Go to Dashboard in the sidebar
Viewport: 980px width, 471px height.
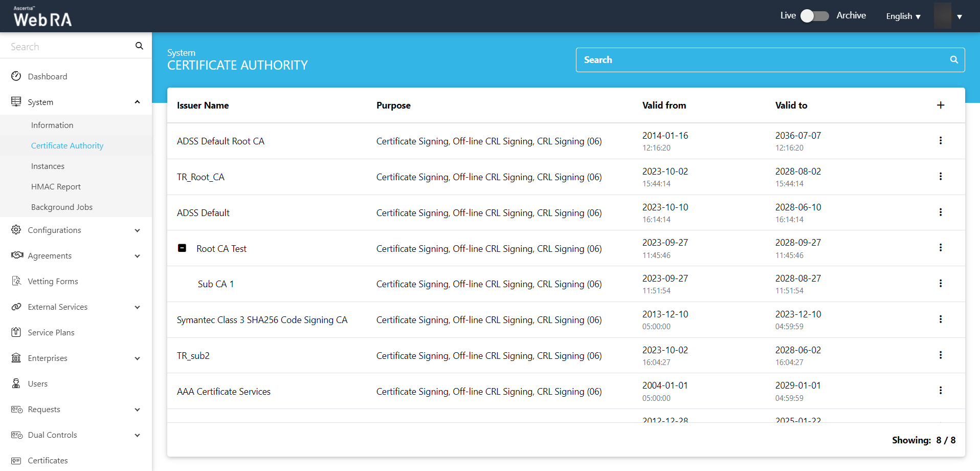[x=48, y=77]
